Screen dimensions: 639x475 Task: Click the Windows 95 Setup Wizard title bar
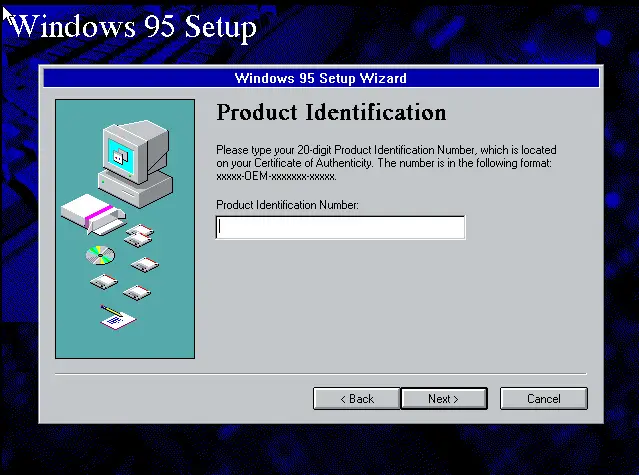pos(320,78)
